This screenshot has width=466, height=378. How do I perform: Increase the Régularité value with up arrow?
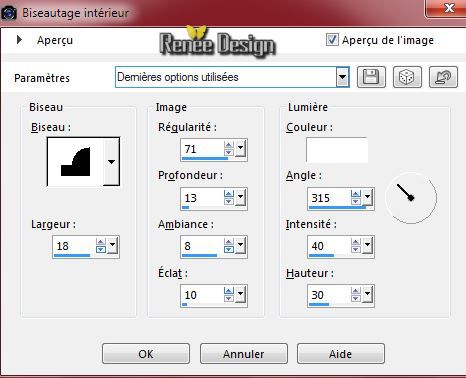tap(229, 145)
